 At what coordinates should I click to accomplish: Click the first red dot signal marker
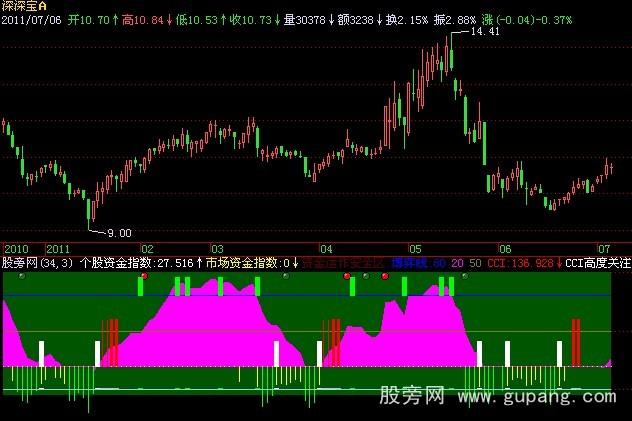click(144, 275)
